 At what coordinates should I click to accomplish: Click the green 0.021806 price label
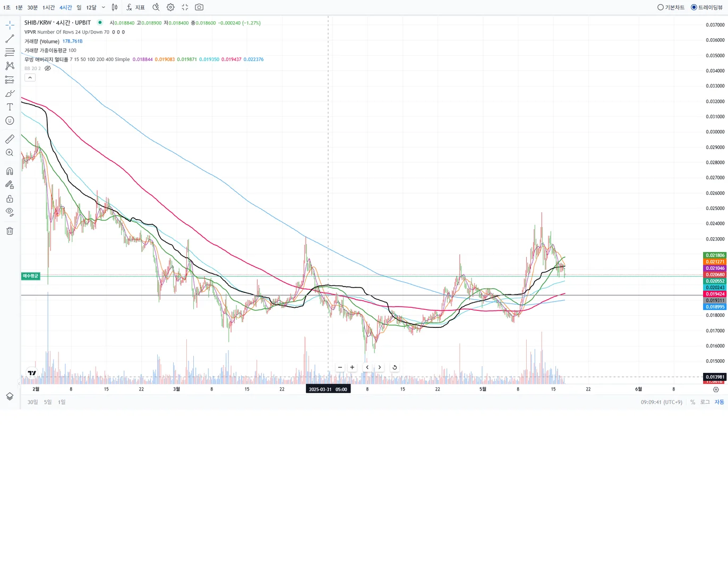[715, 256]
